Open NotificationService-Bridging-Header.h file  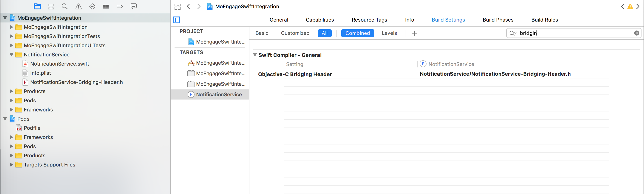pos(76,82)
